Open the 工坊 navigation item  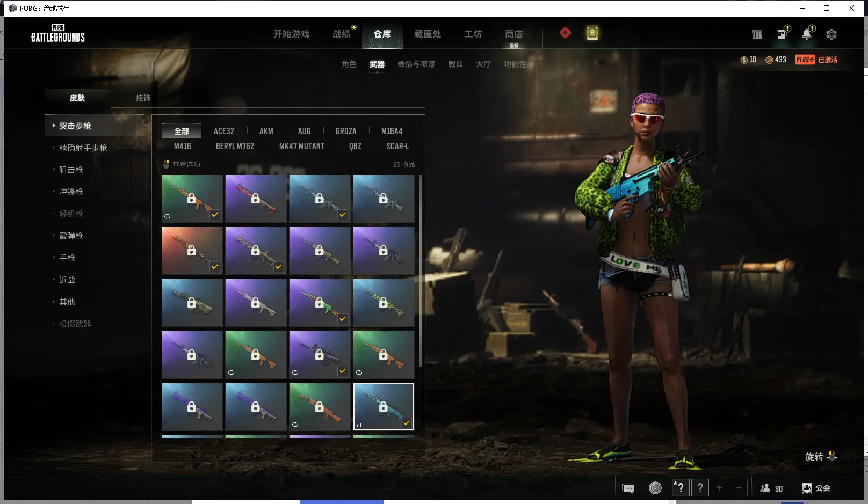tap(473, 34)
